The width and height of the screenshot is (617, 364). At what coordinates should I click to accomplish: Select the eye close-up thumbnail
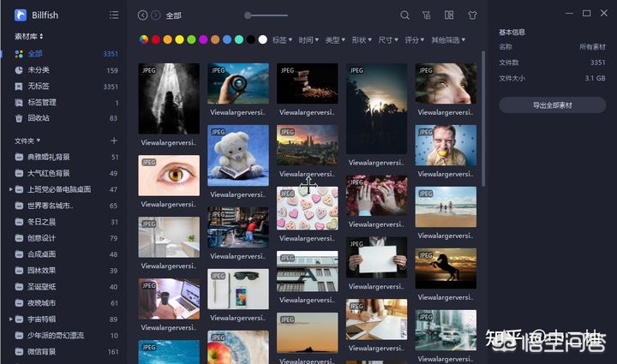point(169,176)
